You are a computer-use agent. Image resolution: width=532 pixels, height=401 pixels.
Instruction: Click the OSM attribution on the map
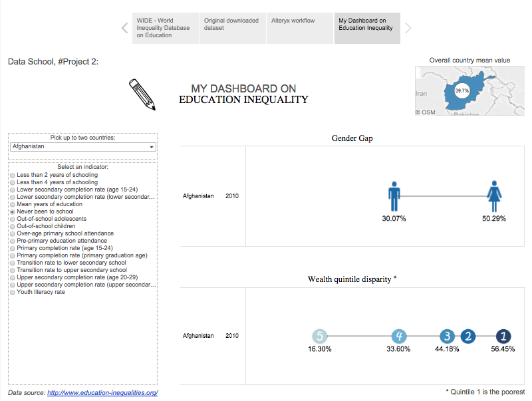click(x=426, y=112)
